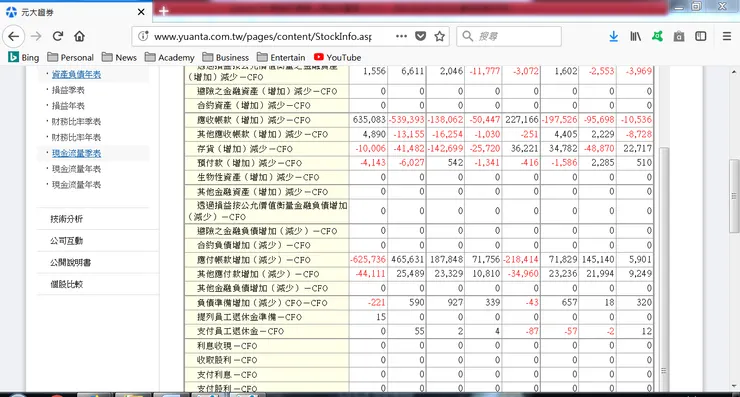Click the forward navigation arrow
Screen dimensions: 740x397
coord(36,36)
